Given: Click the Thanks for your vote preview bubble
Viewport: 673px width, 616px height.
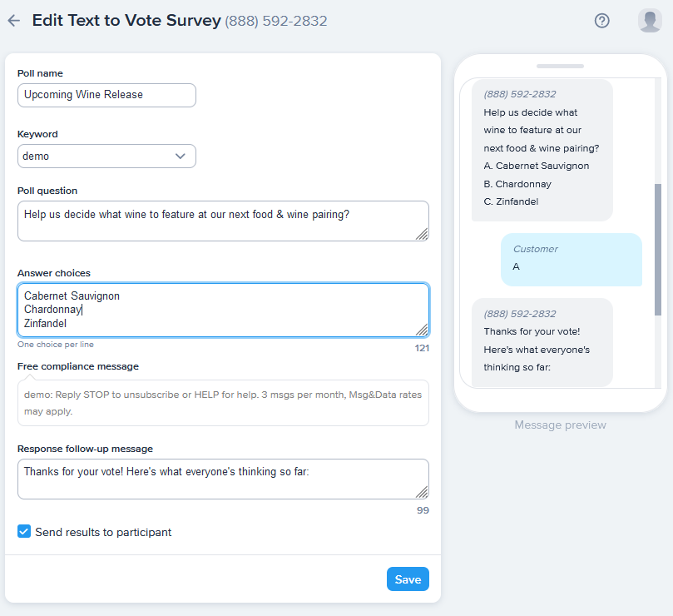Looking at the screenshot, I should pyautogui.click(x=542, y=342).
